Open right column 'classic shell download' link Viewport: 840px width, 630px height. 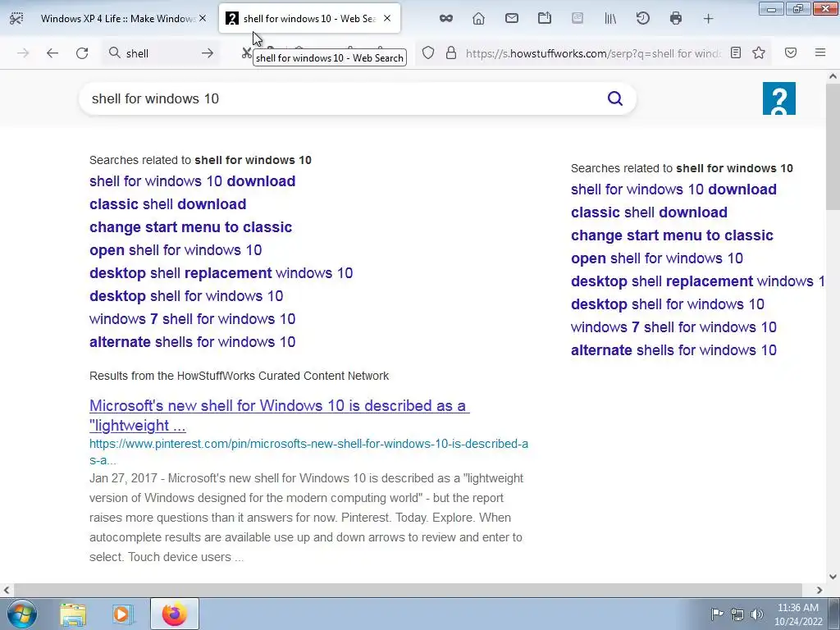coord(650,212)
